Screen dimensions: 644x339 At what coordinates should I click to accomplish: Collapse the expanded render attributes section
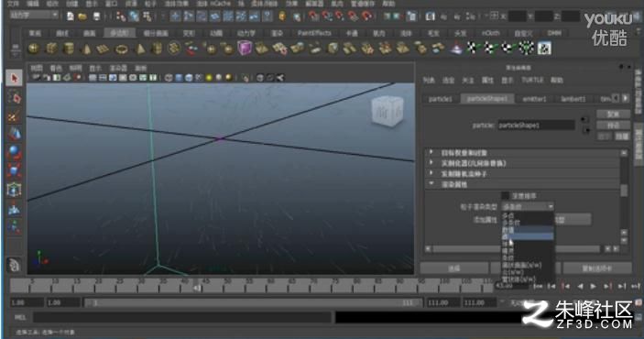(x=431, y=184)
